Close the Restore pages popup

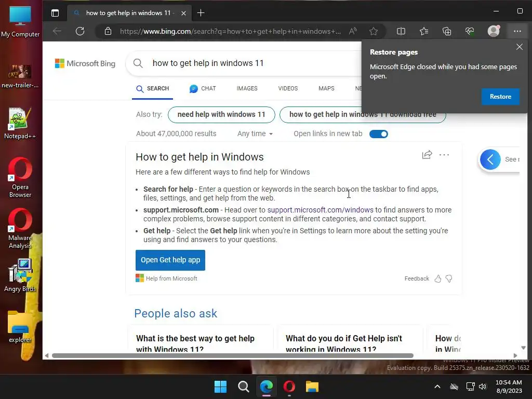click(x=520, y=47)
